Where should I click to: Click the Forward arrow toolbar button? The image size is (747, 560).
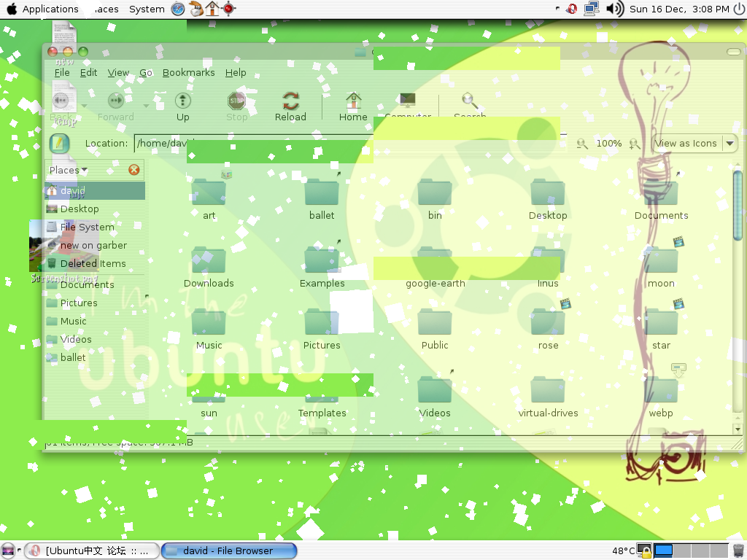coord(116,106)
